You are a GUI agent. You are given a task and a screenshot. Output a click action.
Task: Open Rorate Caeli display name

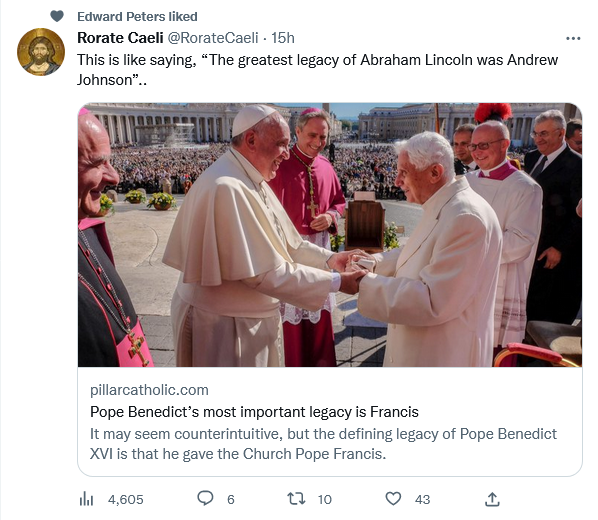pos(120,38)
